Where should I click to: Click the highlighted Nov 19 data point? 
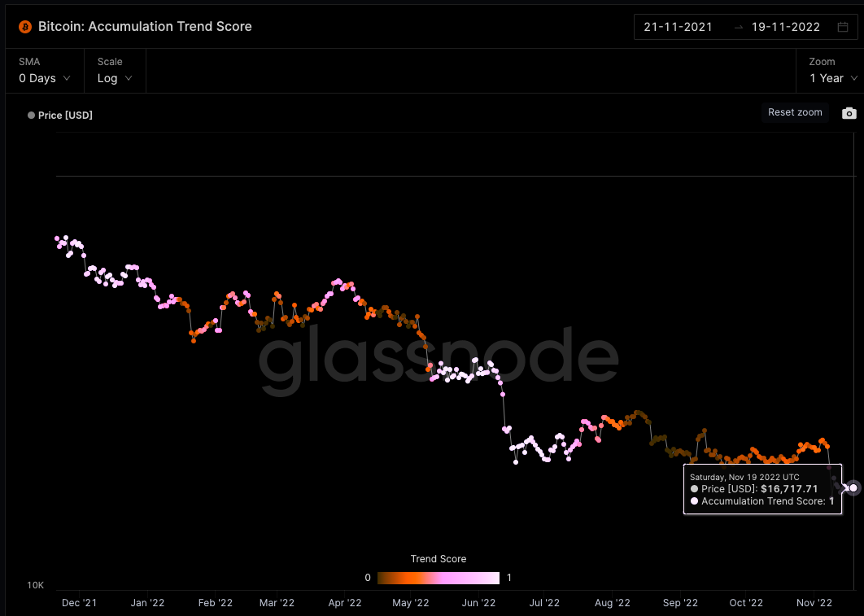tap(853, 487)
